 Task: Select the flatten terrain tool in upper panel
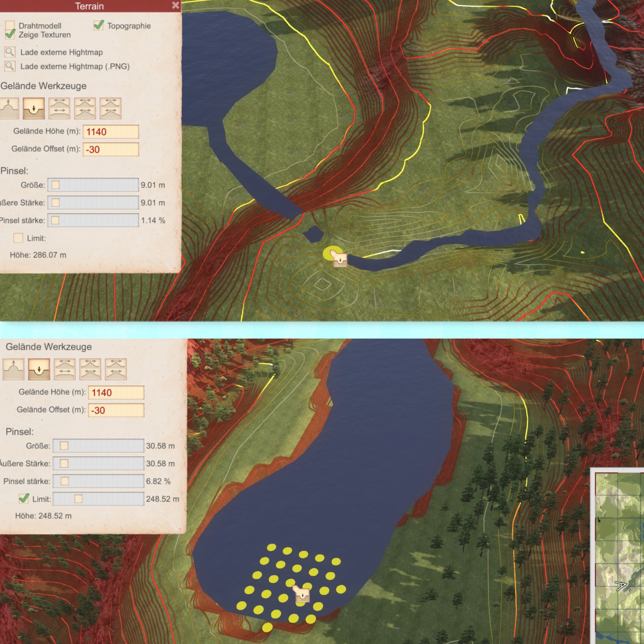click(x=59, y=108)
